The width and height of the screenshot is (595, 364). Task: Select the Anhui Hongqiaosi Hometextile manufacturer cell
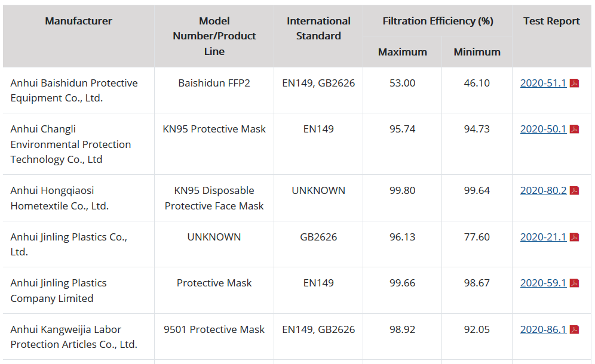[78, 198]
